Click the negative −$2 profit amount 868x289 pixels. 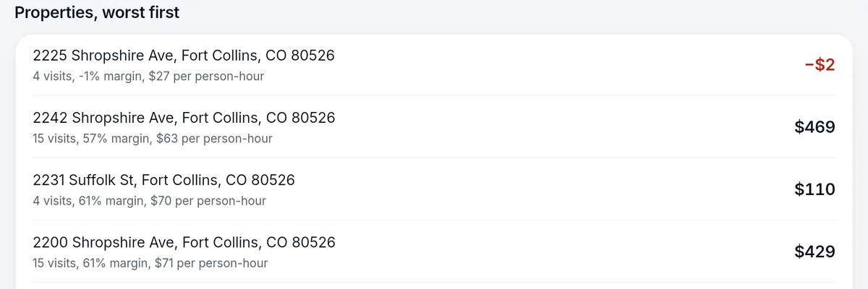820,65
